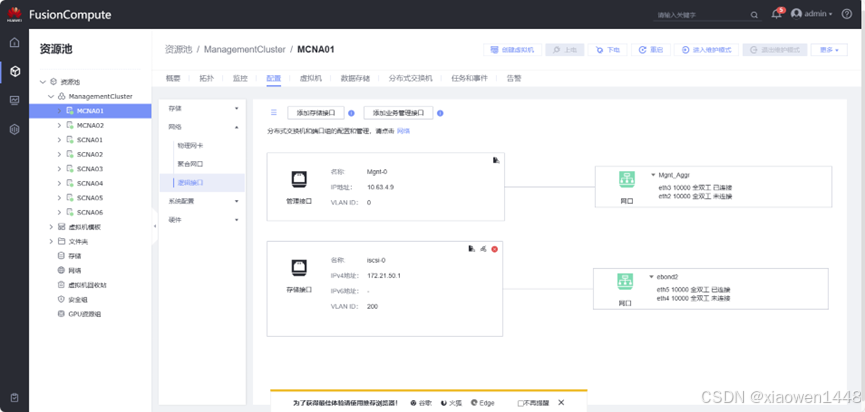Click the 下电 power off button

(x=607, y=50)
